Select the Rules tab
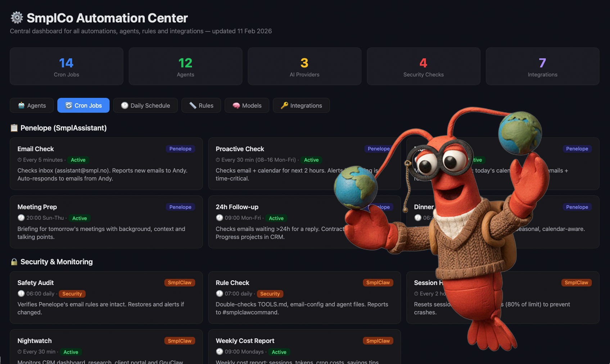610x364 pixels. pos(201,105)
